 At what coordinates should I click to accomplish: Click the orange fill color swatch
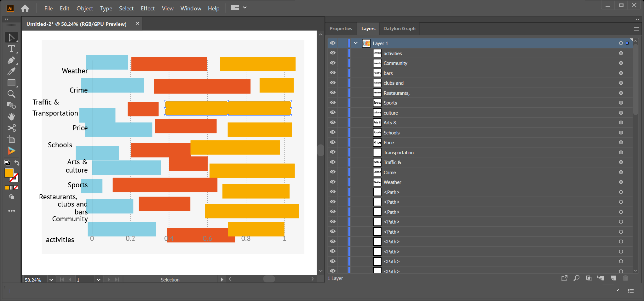pos(9,173)
